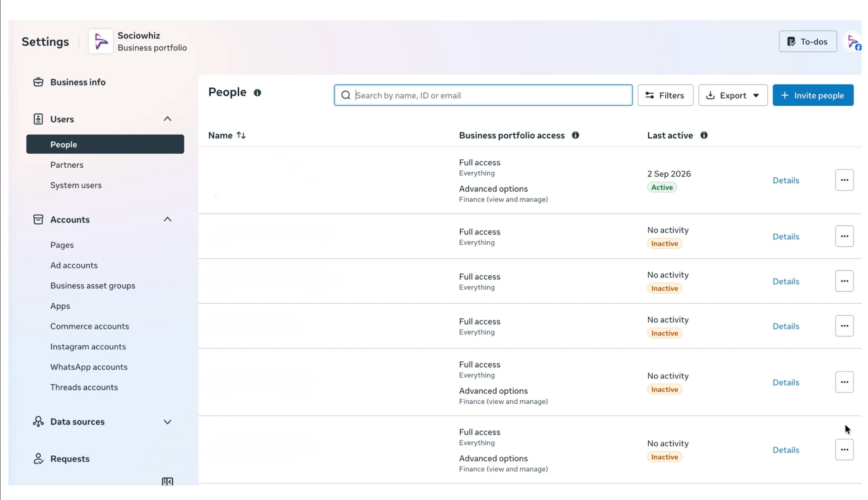Click the Accounts section icon
The width and height of the screenshot is (868, 500).
38,219
